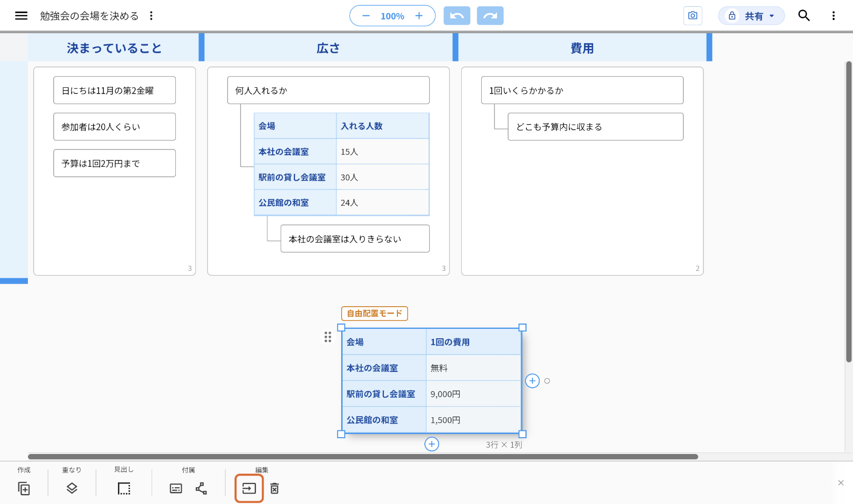Click the 9,000円 cell in cost table
Screen dimensions: 853x504
click(x=473, y=394)
